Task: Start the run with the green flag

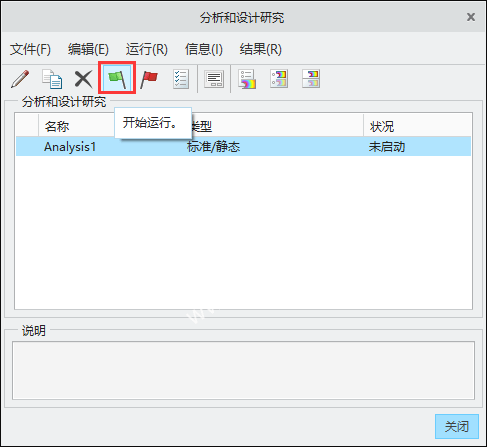Action: [117, 78]
